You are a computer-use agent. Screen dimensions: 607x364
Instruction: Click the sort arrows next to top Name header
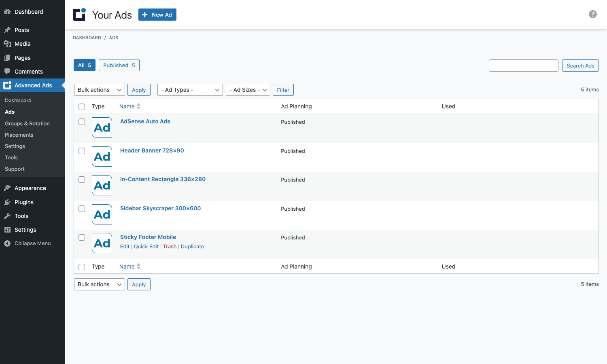tap(139, 106)
